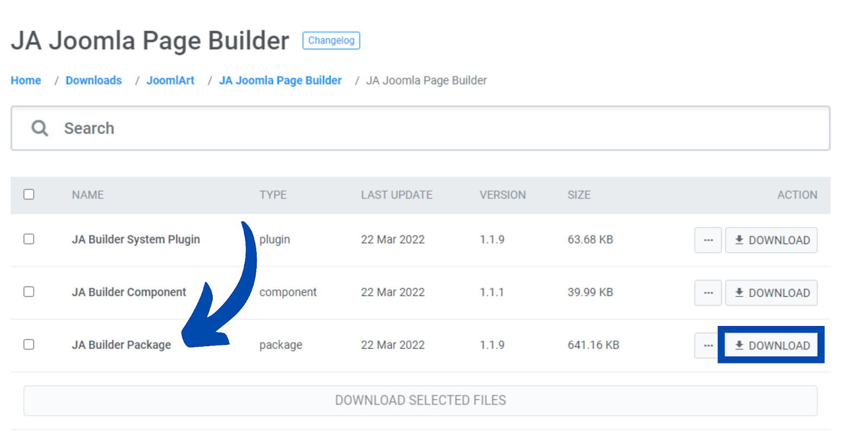The image size is (868, 434).
Task: Open more options for JA Builder Component
Action: [x=708, y=292]
